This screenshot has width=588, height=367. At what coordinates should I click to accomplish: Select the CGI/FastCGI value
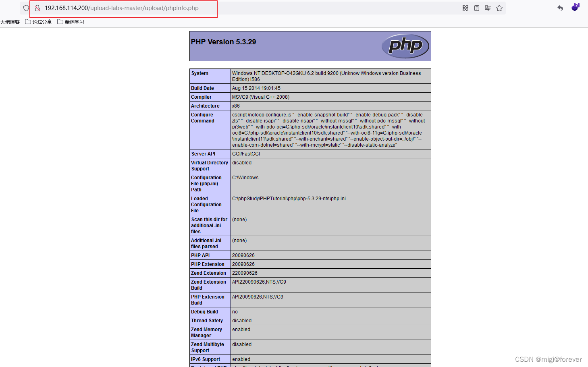246,154
